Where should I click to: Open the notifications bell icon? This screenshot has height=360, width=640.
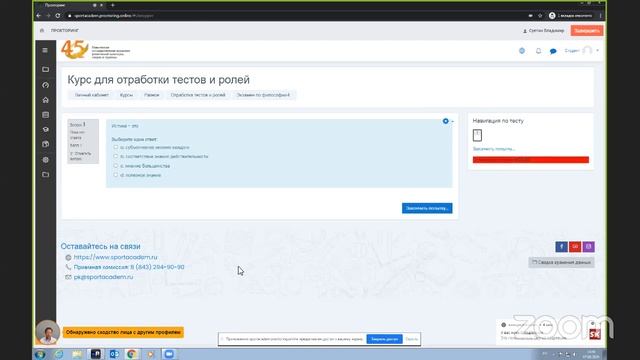538,51
